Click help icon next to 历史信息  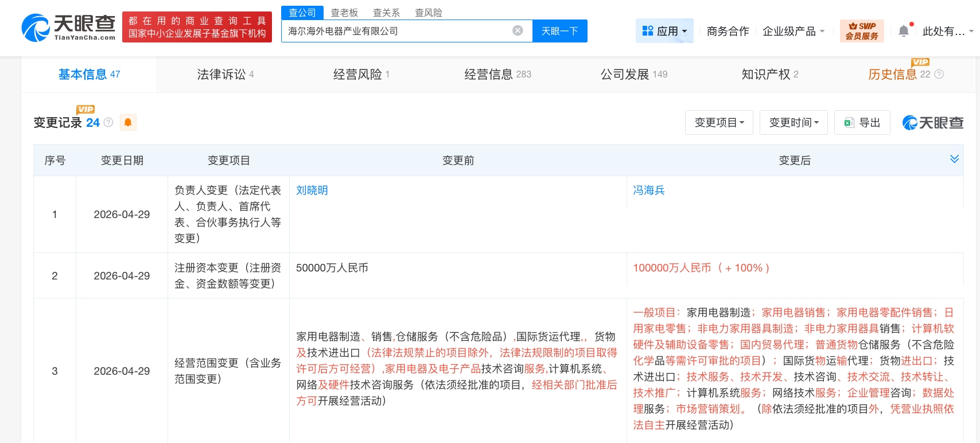pos(939,74)
